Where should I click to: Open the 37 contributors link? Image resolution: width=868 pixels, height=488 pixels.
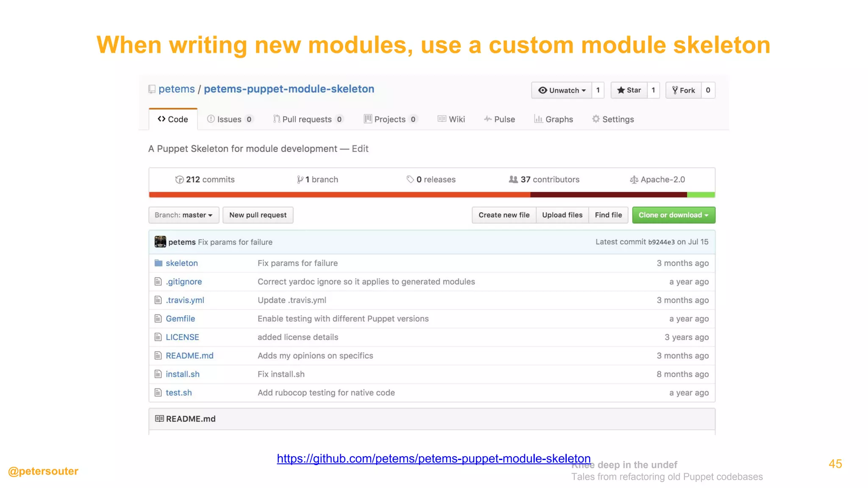point(544,180)
